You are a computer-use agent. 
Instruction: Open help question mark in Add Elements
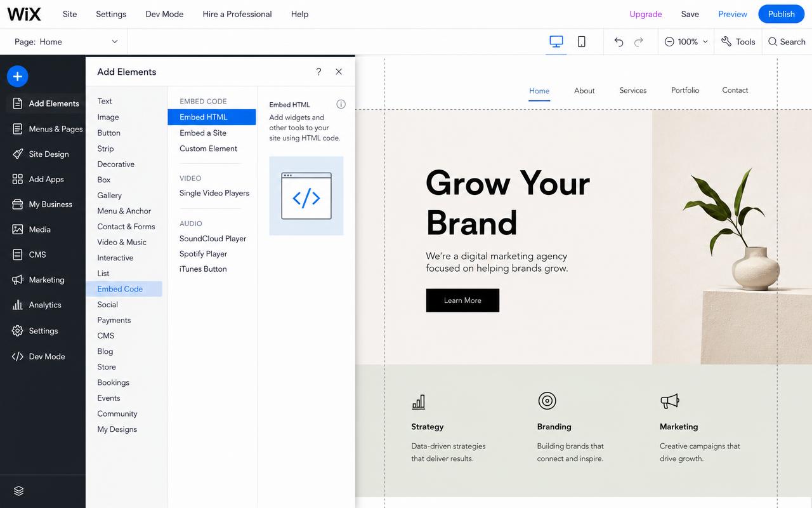[318, 72]
